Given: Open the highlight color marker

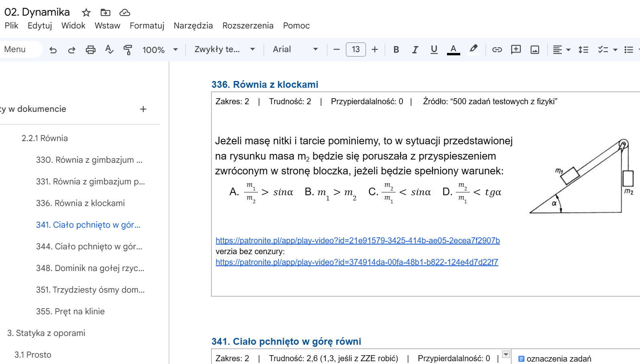Looking at the screenshot, I should pyautogui.click(x=473, y=49).
